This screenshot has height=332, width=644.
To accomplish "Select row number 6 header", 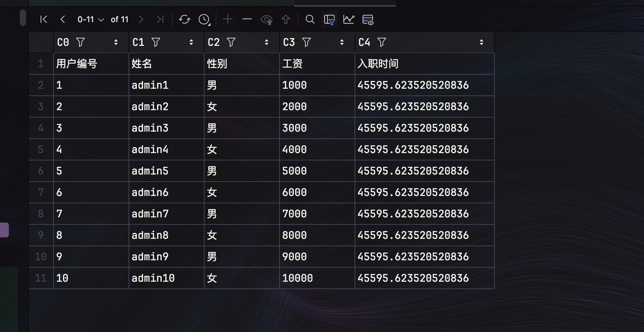I will click(41, 171).
